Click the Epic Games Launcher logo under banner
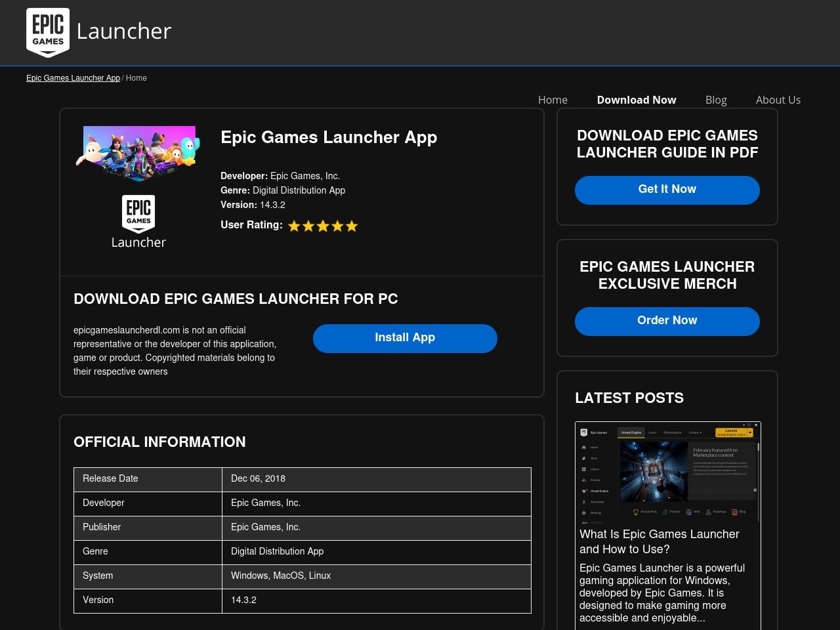Screen dimensions: 840x630 (138, 222)
